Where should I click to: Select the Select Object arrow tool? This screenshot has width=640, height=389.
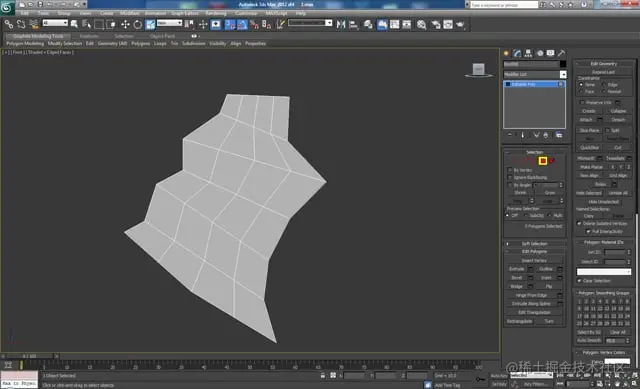74,24
